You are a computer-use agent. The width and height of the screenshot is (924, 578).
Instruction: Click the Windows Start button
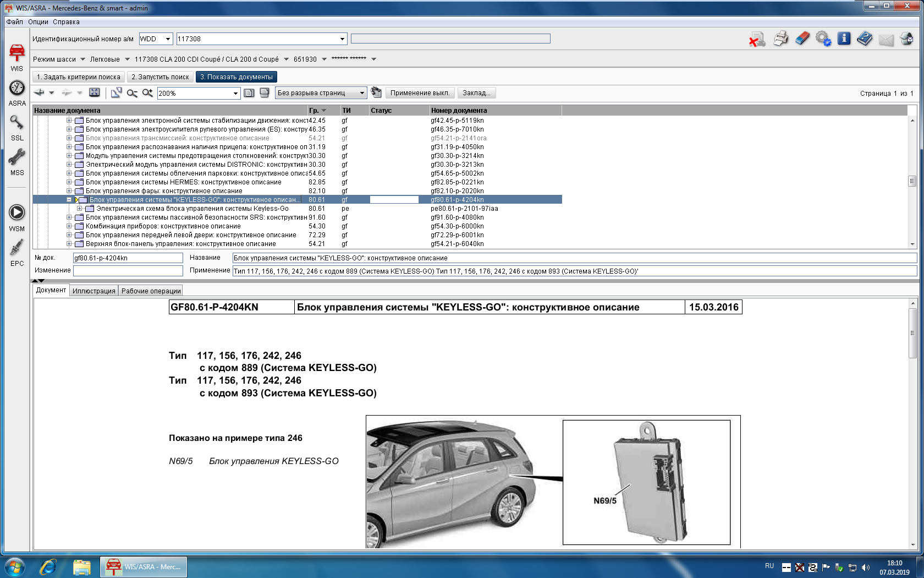click(15, 567)
